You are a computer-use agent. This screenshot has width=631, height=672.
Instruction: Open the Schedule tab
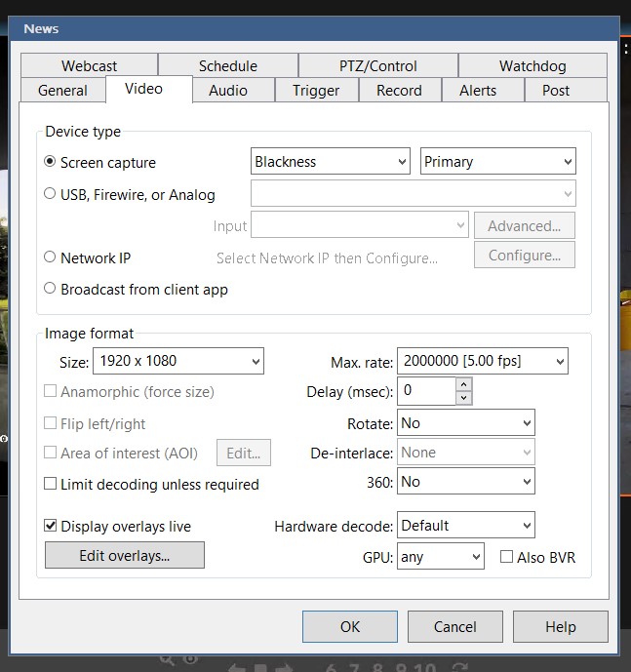click(x=228, y=66)
